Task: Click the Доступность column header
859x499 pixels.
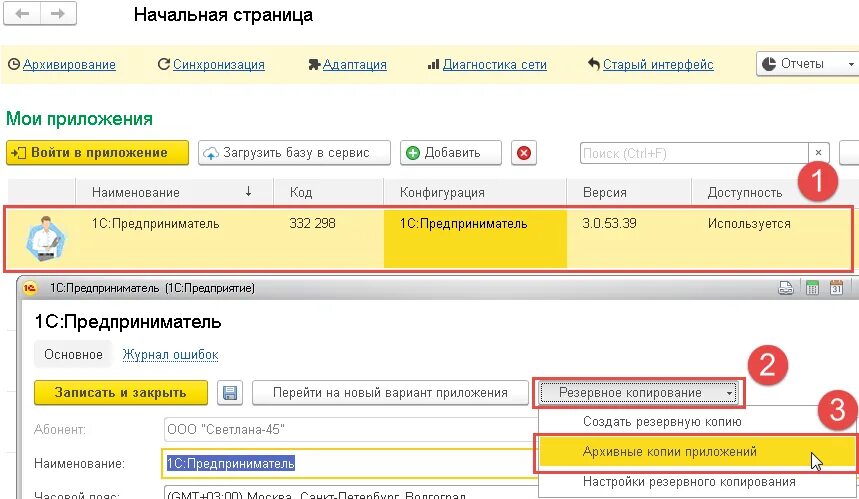Action: [745, 192]
